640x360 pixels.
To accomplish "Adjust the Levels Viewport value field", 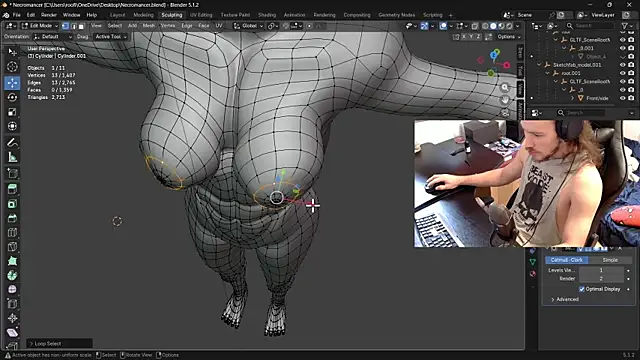I will coord(601,270).
